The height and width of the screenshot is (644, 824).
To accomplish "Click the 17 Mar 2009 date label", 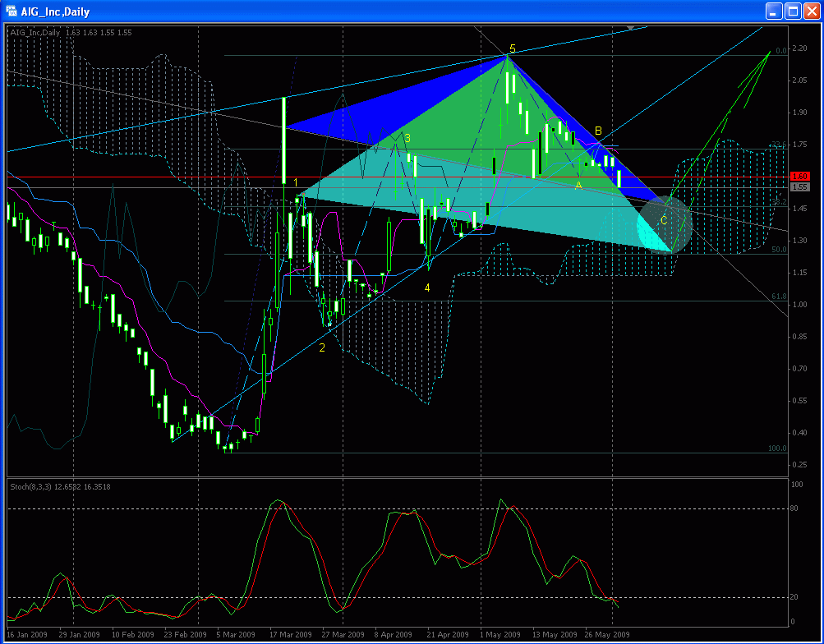I will coord(291,634).
